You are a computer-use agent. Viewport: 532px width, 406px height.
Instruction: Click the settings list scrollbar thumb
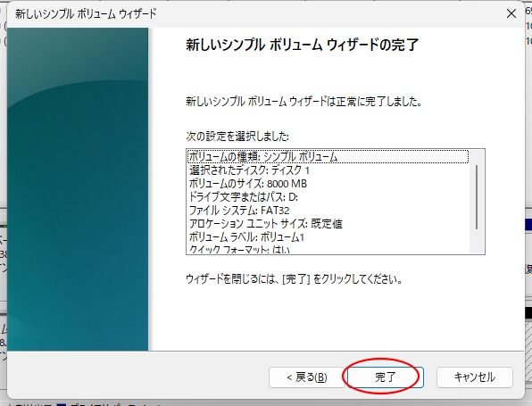(477, 196)
